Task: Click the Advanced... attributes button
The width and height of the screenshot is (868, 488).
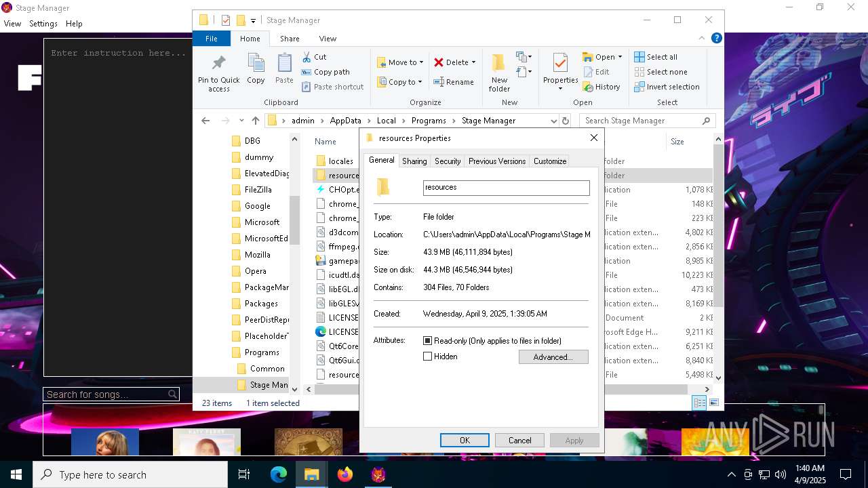Action: pyautogui.click(x=553, y=357)
